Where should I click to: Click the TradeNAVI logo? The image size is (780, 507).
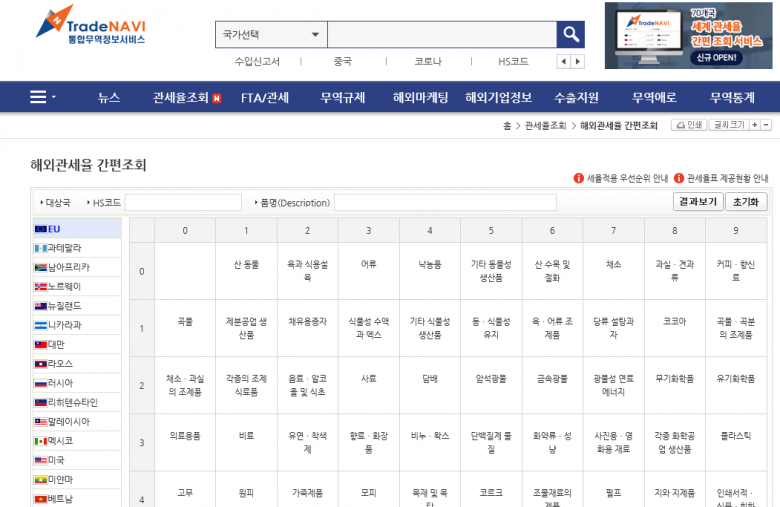click(91, 25)
